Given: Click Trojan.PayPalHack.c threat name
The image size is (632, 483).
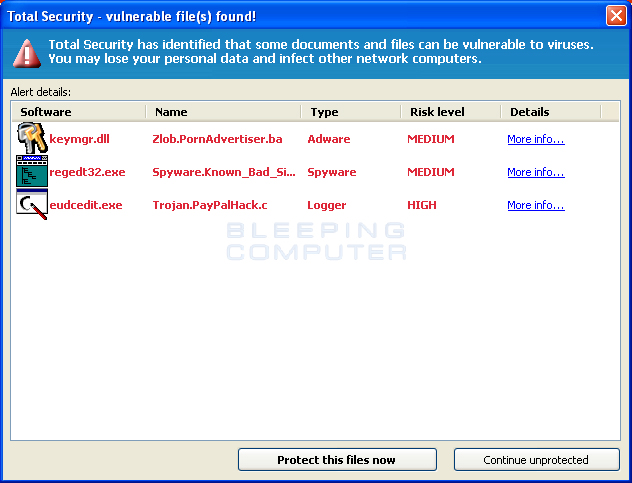Looking at the screenshot, I should [210, 205].
